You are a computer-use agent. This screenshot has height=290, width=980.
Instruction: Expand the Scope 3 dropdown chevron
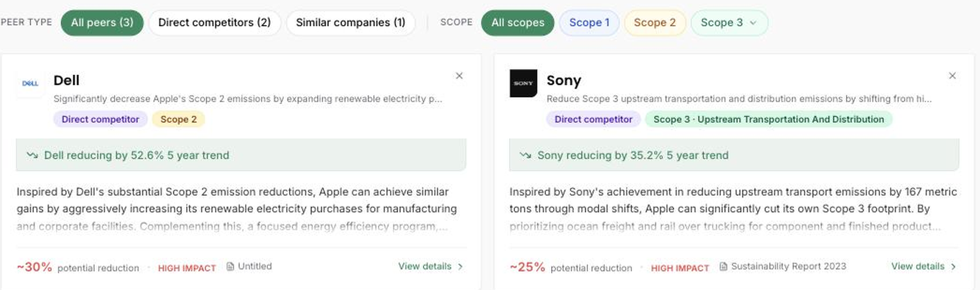(753, 23)
